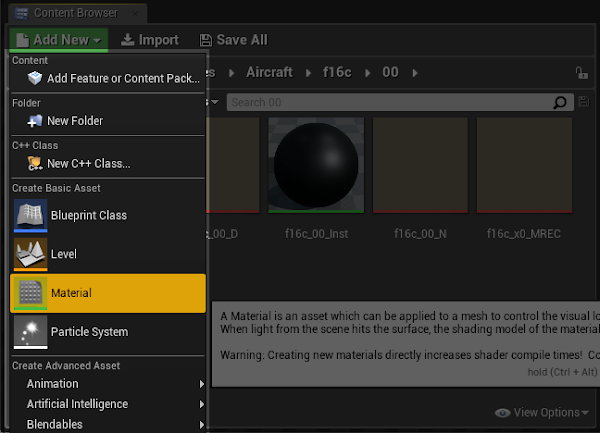Open the f16c breadcrumb folder
The width and height of the screenshot is (600, 433).
[x=337, y=72]
